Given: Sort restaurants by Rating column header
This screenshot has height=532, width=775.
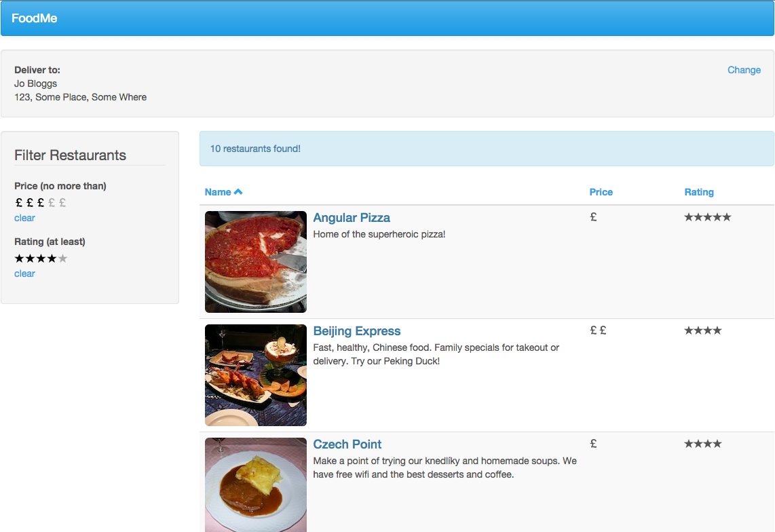Looking at the screenshot, I should (699, 192).
